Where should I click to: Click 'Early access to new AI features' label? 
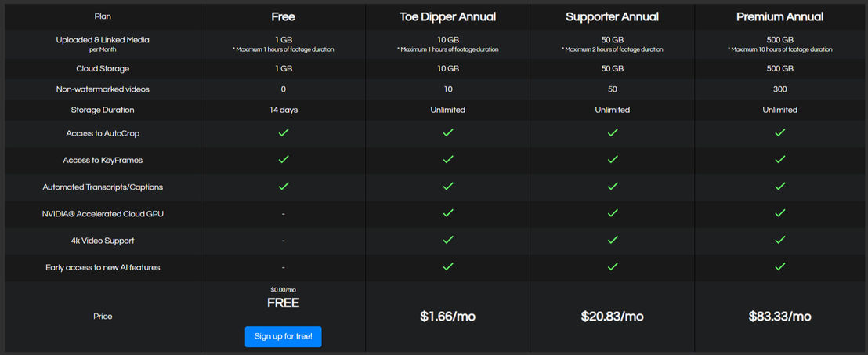(103, 267)
